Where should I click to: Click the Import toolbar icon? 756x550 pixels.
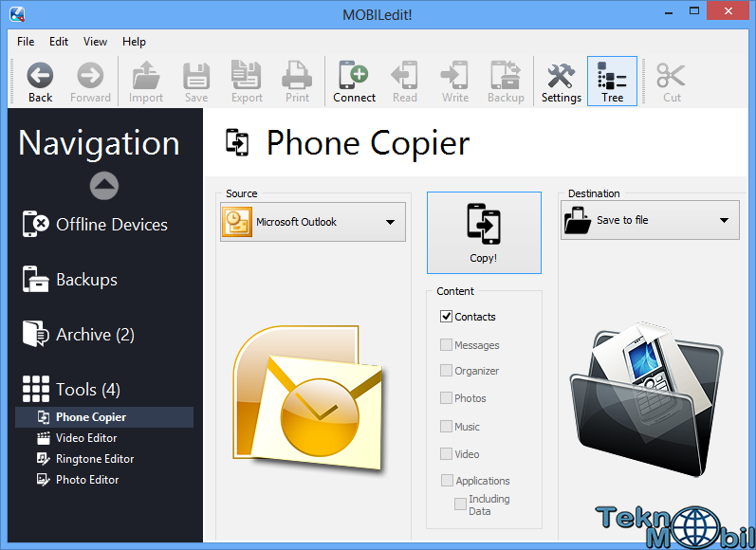(x=146, y=82)
